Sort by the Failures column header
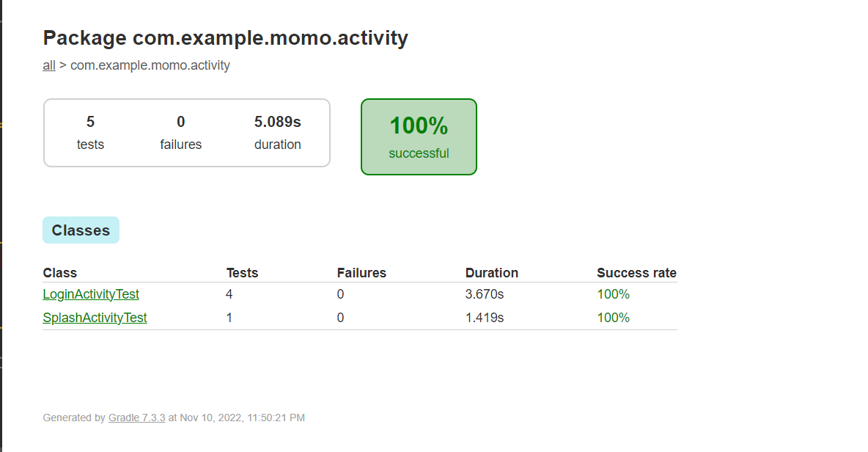 pyautogui.click(x=361, y=272)
